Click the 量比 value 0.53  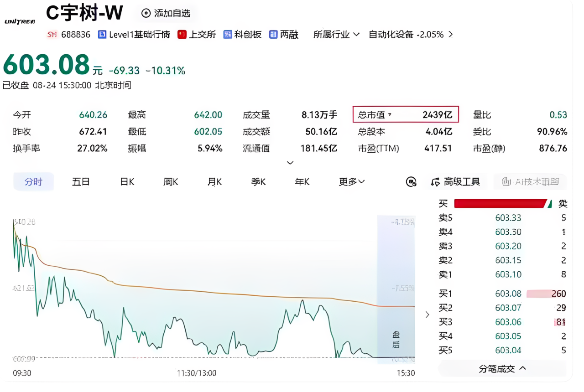[558, 115]
